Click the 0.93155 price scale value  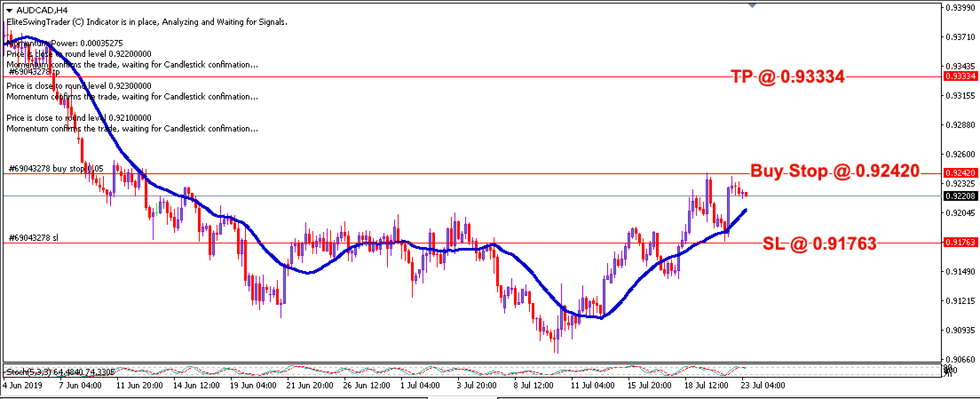pos(960,96)
